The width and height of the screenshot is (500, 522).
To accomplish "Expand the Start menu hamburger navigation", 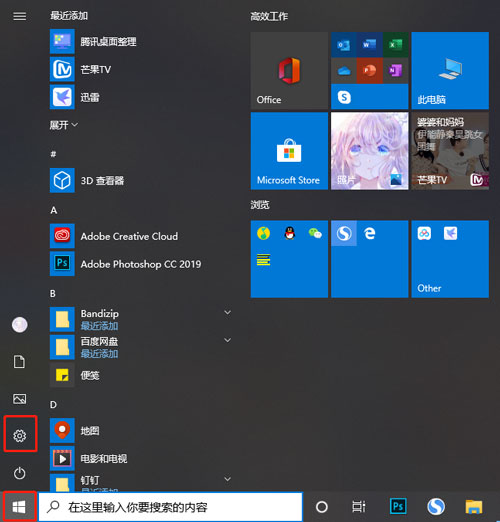I will 19,16.
